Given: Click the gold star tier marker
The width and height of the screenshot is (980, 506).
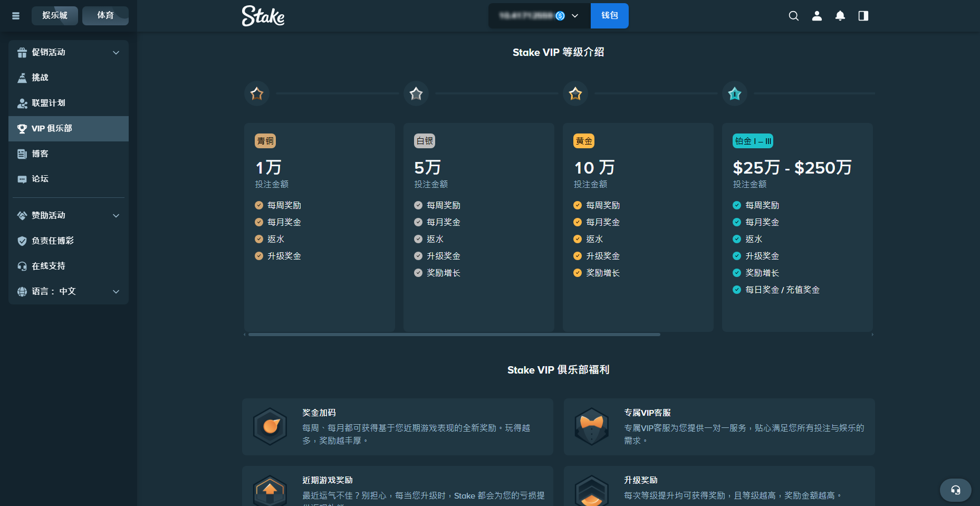Looking at the screenshot, I should pos(575,94).
